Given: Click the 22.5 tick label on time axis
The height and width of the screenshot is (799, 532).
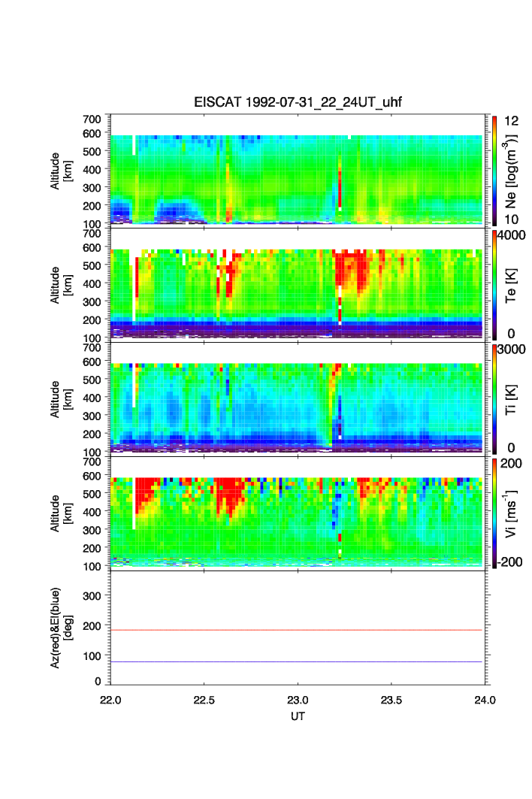Looking at the screenshot, I should pos(204,700).
